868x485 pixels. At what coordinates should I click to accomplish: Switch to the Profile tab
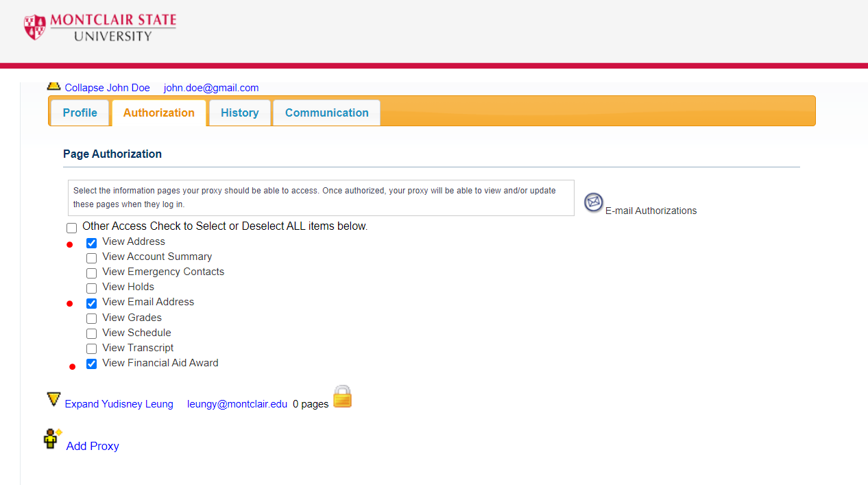click(80, 113)
